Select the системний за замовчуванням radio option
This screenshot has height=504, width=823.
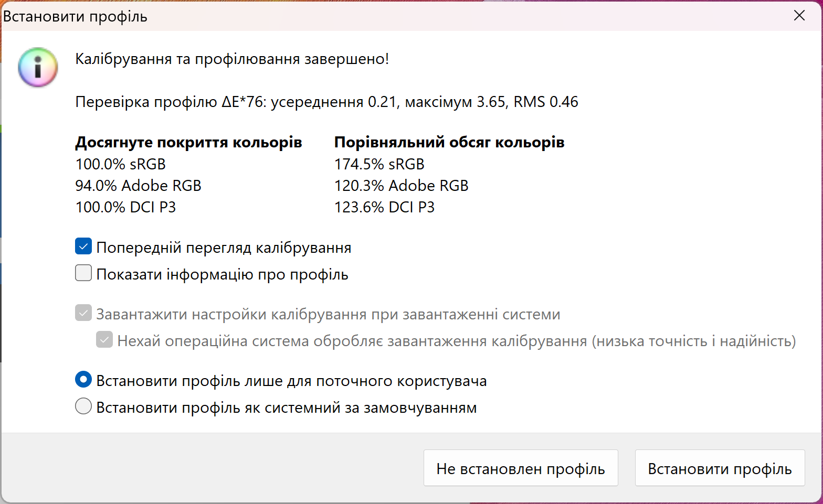(83, 406)
